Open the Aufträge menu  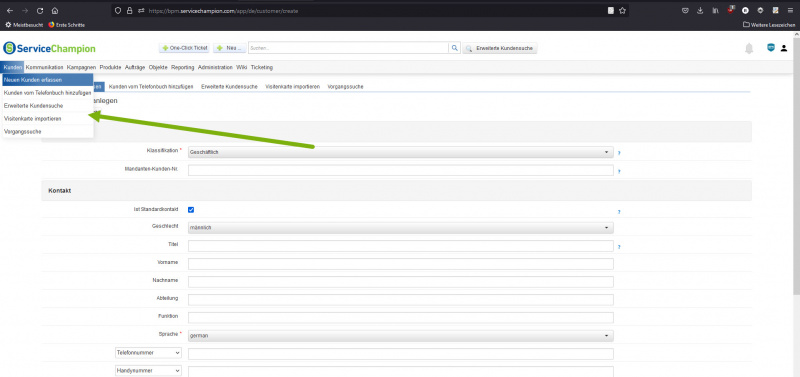[135, 67]
